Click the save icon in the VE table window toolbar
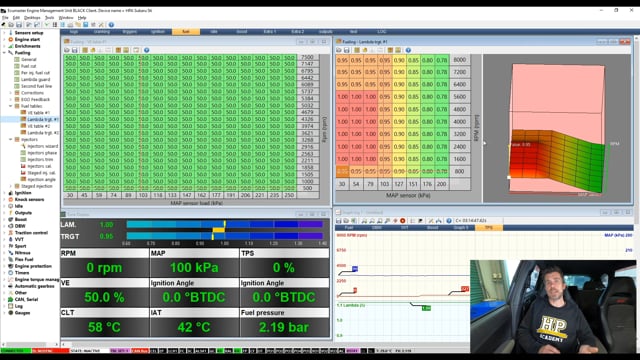Image resolution: width=640 pixels, height=360 pixels. click(75, 50)
